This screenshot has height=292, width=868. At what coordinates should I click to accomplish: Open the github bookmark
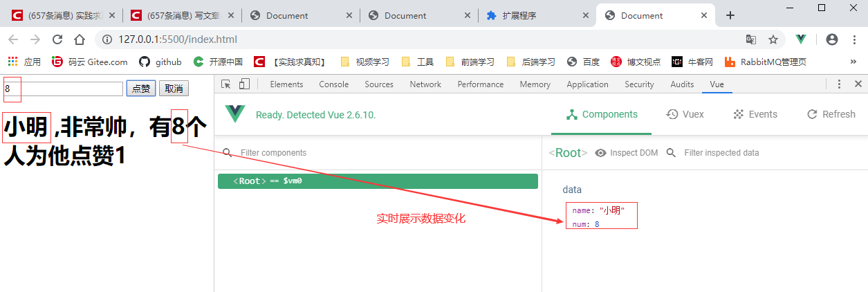[x=160, y=62]
